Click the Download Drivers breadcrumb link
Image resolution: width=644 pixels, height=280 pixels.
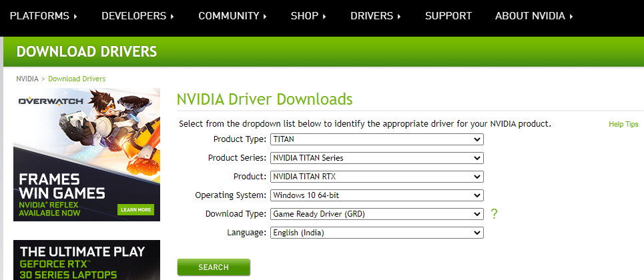tap(77, 79)
